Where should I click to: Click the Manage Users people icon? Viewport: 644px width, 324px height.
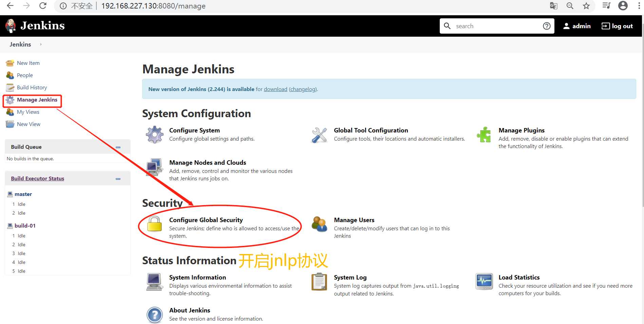coord(319,224)
